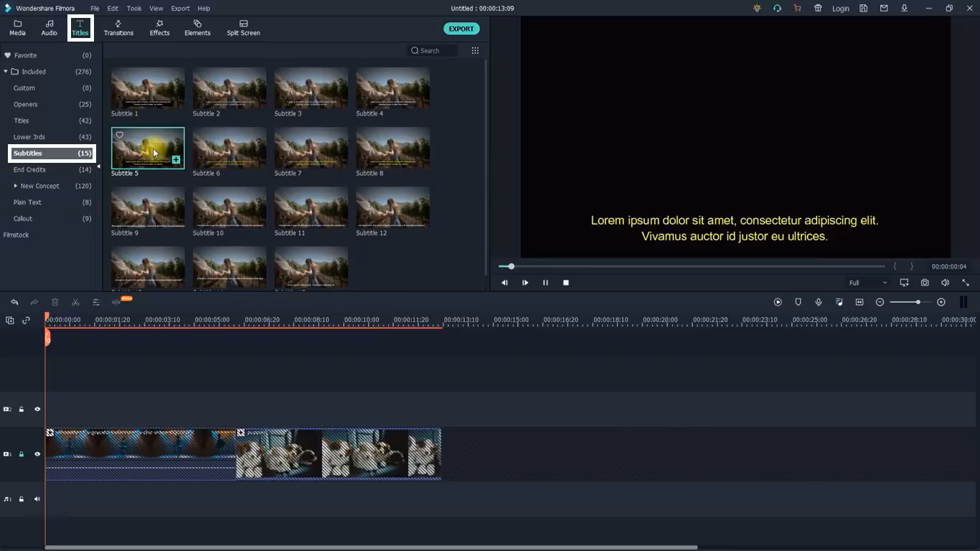Open the messages envelope icon
Viewport: 980px width, 551px height.
point(884,9)
